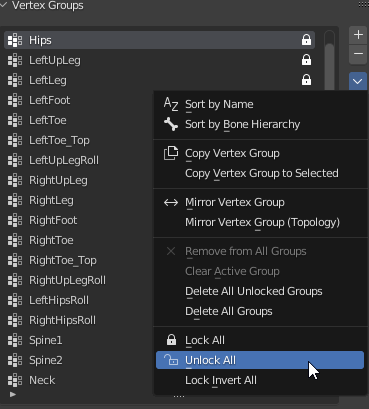The height and width of the screenshot is (409, 369).
Task: Click the vertex group icon beside LeftUpLegRoll
Action: (15, 160)
